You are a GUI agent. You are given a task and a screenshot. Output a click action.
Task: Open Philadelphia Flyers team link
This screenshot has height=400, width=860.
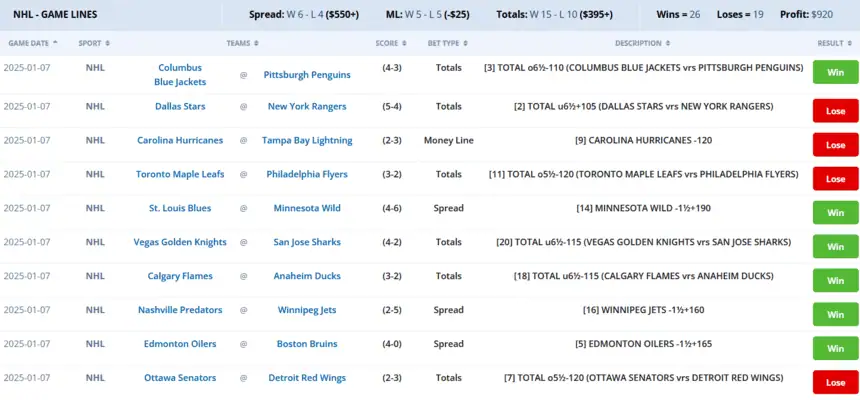307,174
